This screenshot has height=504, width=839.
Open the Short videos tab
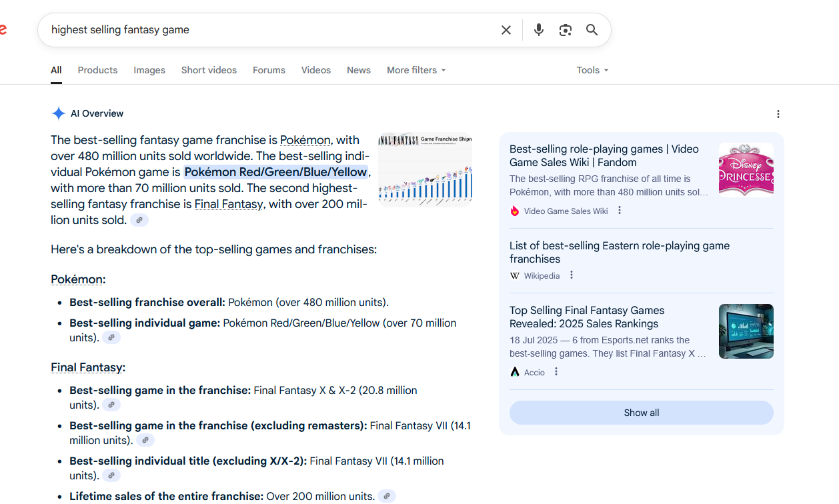[x=209, y=70]
